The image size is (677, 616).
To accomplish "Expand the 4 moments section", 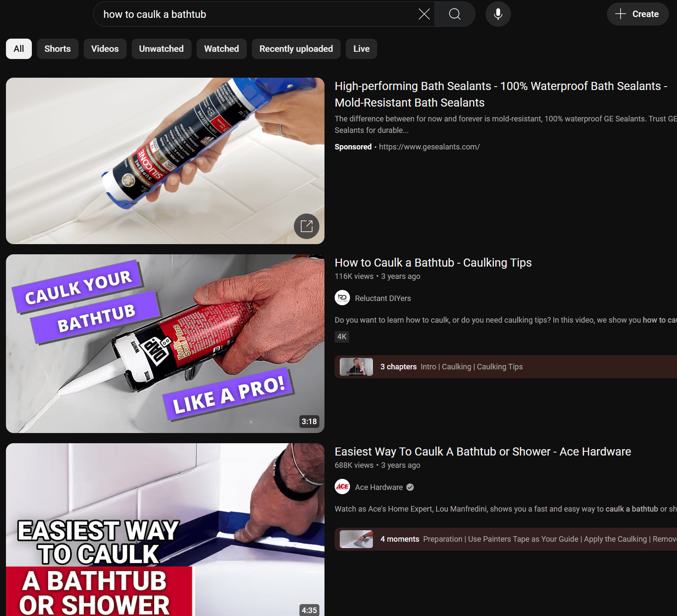I will (x=506, y=539).
